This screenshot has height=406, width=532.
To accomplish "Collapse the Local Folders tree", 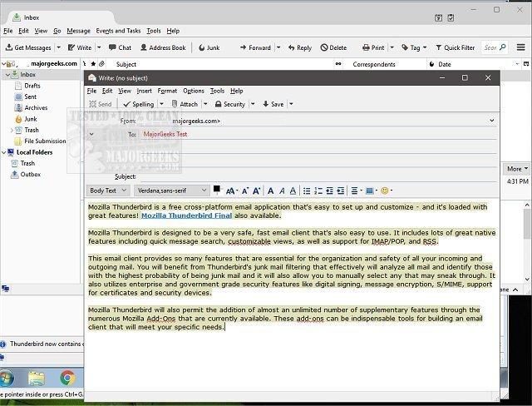I will pos(6,152).
